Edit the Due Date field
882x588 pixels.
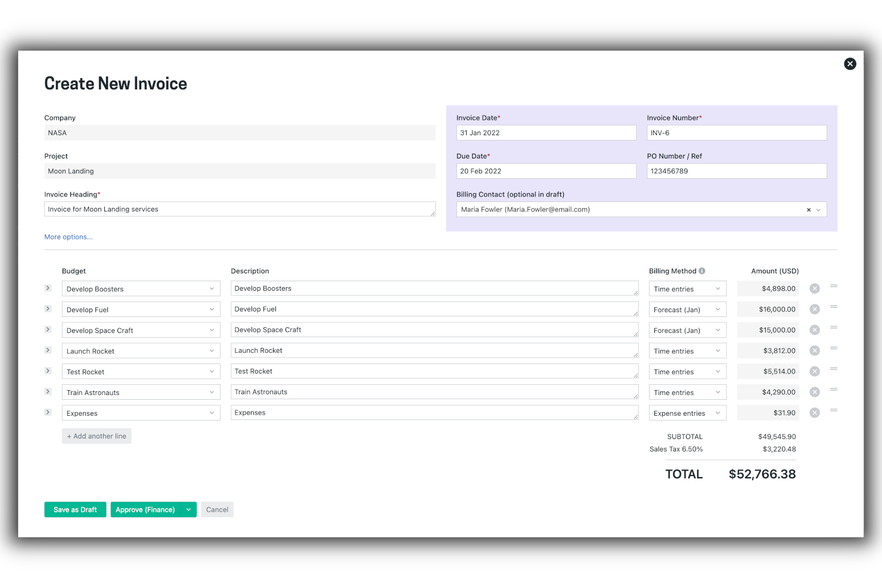point(546,171)
